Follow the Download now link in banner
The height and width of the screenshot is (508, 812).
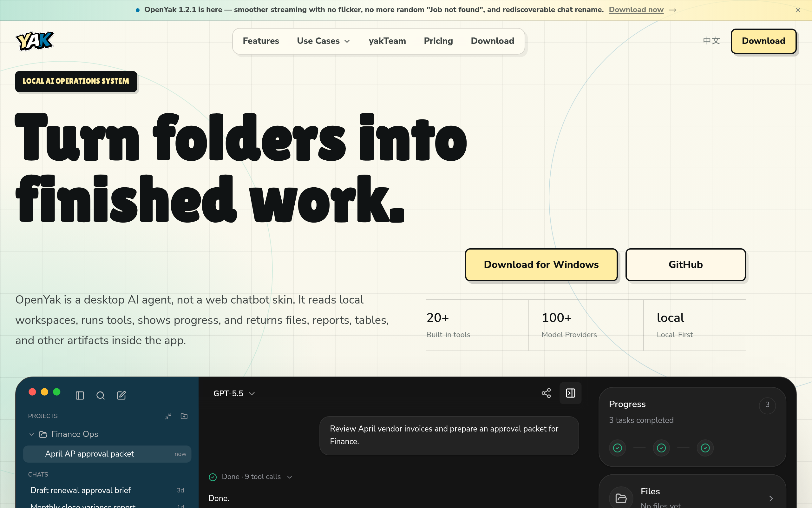pyautogui.click(x=636, y=10)
